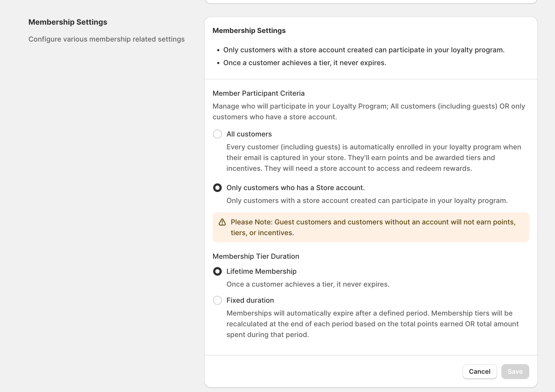Choose Only customers who has a Store account
555x392 pixels.
217,188
